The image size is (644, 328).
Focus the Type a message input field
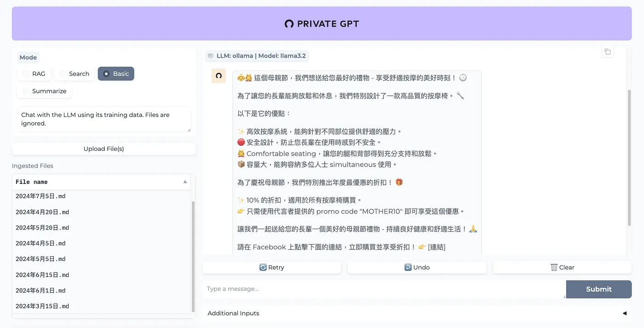pyautogui.click(x=385, y=289)
